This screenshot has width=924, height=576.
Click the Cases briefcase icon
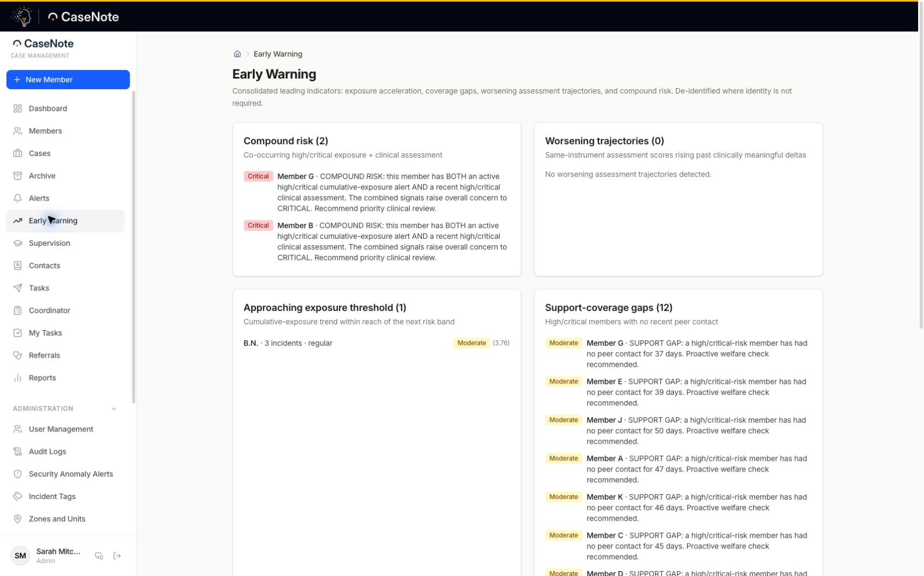click(x=18, y=153)
